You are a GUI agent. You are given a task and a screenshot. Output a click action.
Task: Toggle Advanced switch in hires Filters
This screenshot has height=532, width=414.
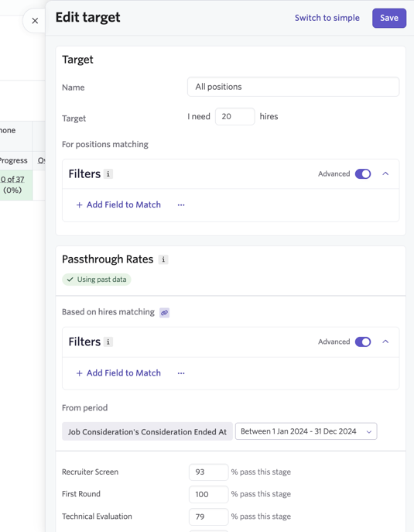point(363,342)
